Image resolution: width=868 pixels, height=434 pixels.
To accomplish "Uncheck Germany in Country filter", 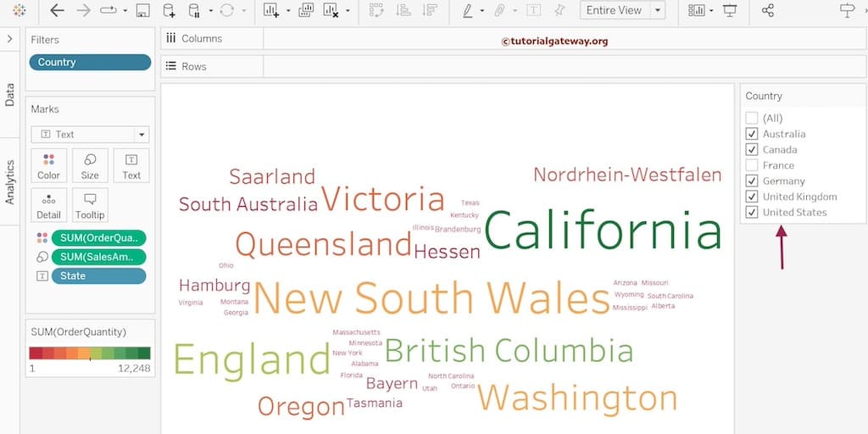I will coord(751,181).
